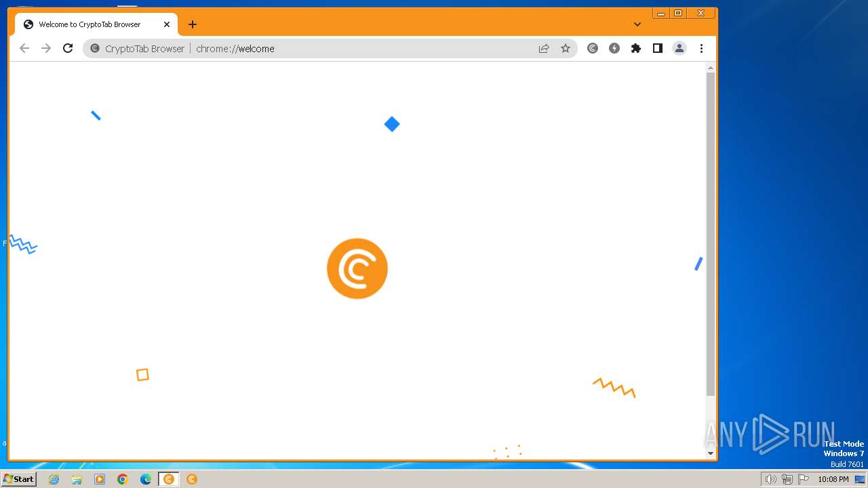868x488 pixels.
Task: Launch Microsoft Edge from the taskbar
Action: click(x=146, y=479)
